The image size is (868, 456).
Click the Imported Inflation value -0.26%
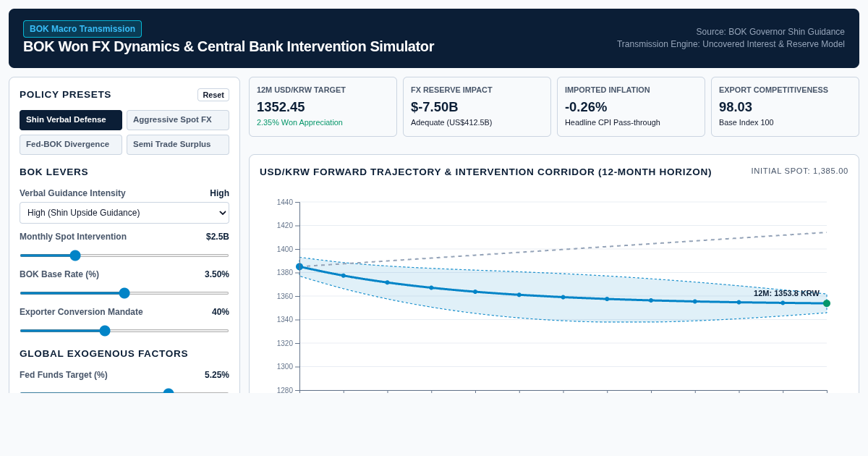(x=586, y=107)
